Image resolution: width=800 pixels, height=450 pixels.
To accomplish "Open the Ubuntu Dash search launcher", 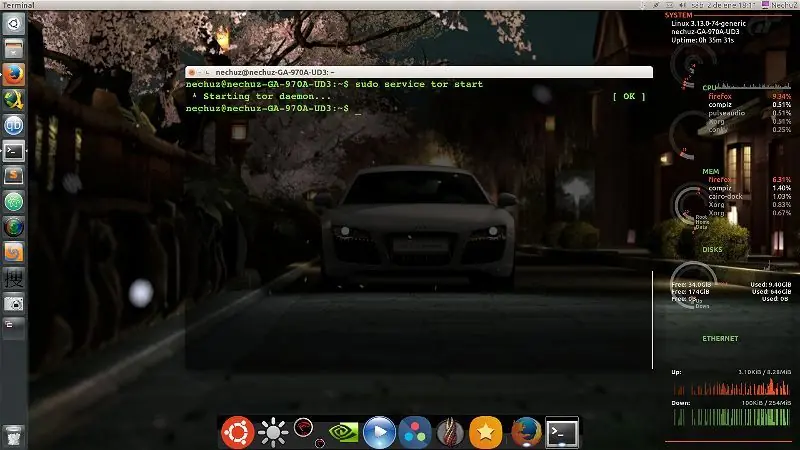I will (x=14, y=24).
